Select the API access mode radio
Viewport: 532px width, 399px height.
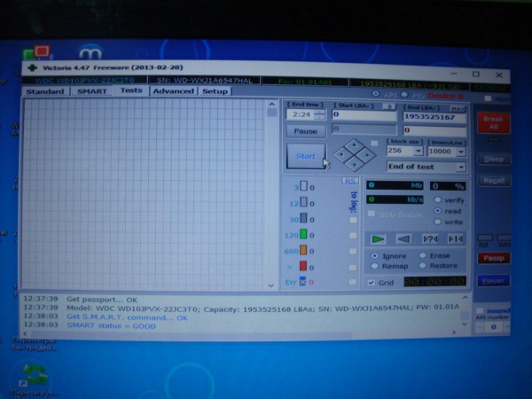[x=376, y=94]
